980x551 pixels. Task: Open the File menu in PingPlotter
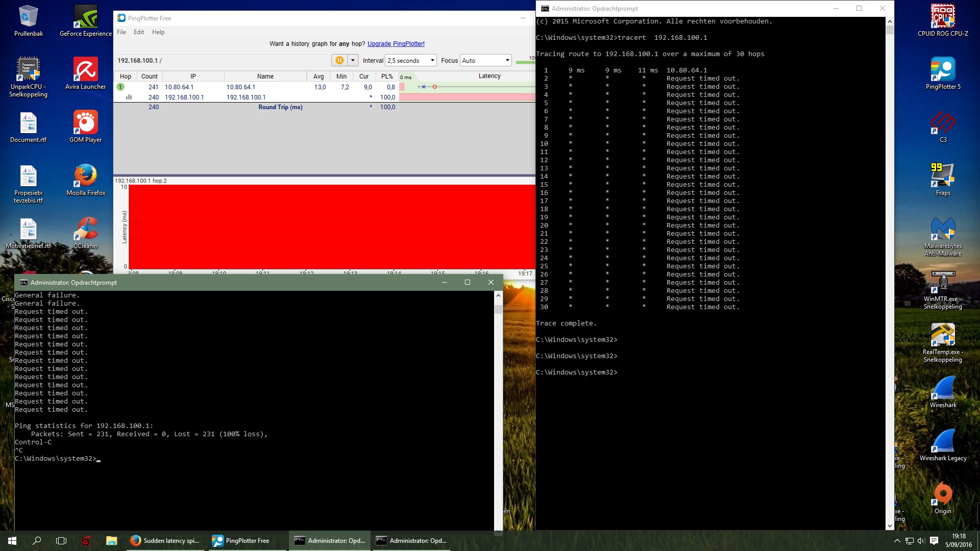(x=121, y=32)
